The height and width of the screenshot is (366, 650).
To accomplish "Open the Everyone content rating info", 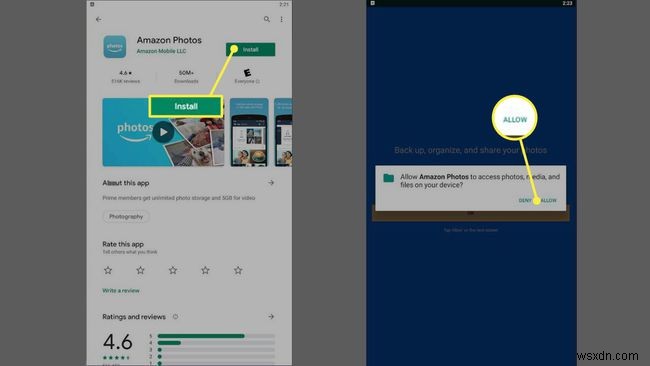I will [x=247, y=77].
